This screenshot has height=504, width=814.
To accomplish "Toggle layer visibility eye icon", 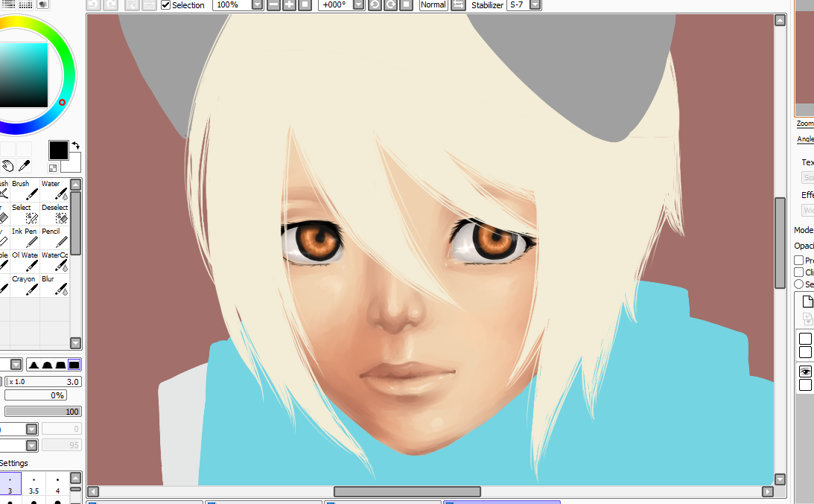I will 805,371.
